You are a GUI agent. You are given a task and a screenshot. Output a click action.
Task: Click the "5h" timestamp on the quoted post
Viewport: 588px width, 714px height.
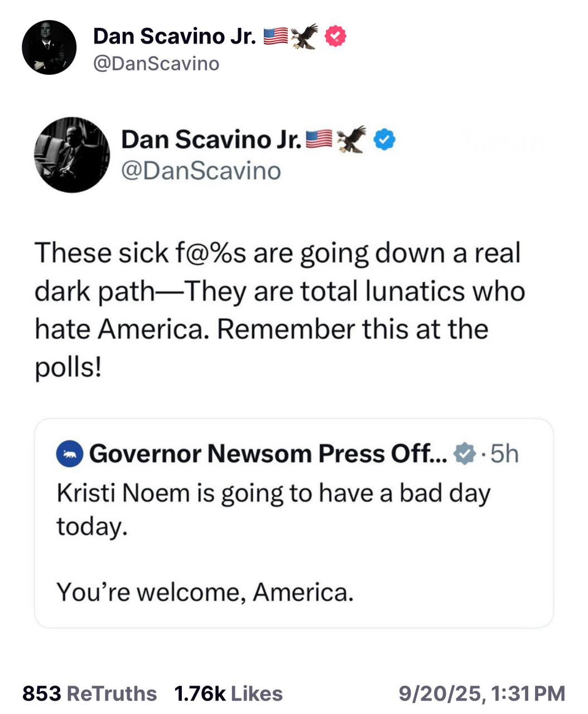[504, 454]
